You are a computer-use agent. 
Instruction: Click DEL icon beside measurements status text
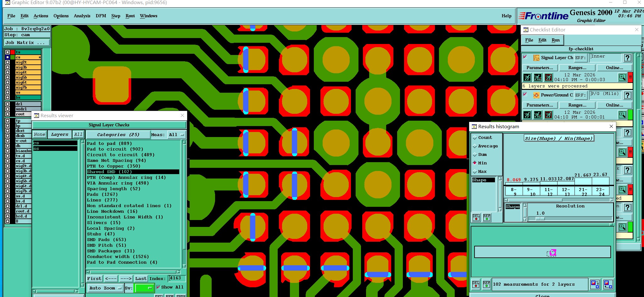476,284
